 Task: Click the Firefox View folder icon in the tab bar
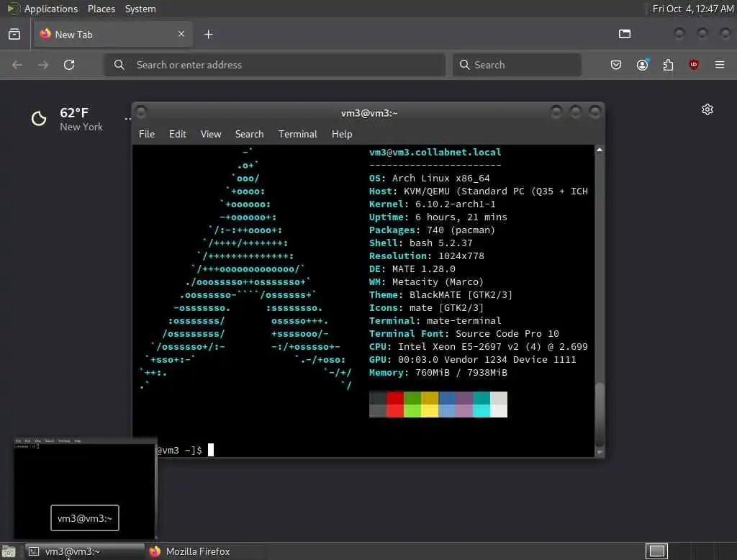pos(625,34)
